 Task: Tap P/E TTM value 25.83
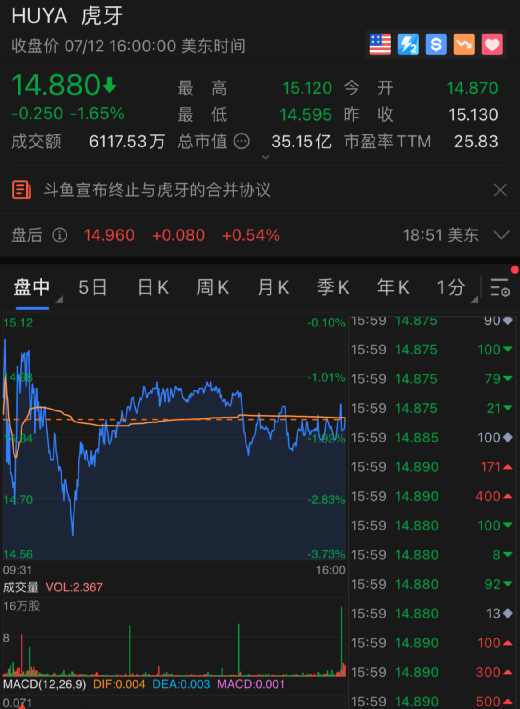[476, 142]
